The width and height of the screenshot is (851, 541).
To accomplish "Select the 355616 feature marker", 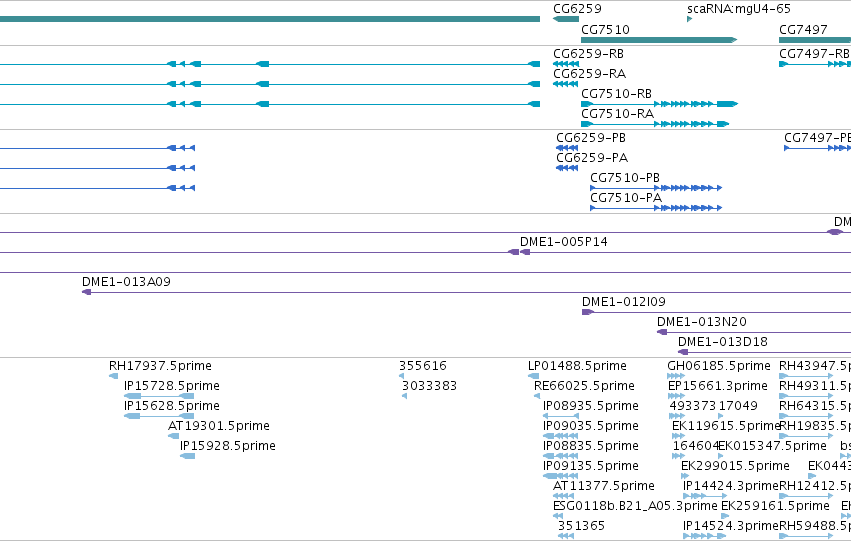I will click(x=402, y=376).
